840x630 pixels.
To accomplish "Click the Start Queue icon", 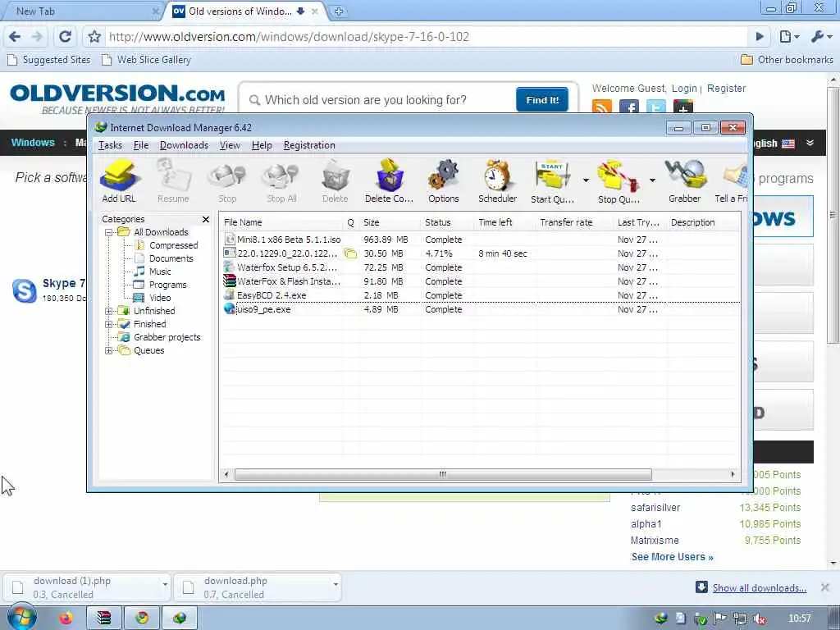I will (552, 181).
